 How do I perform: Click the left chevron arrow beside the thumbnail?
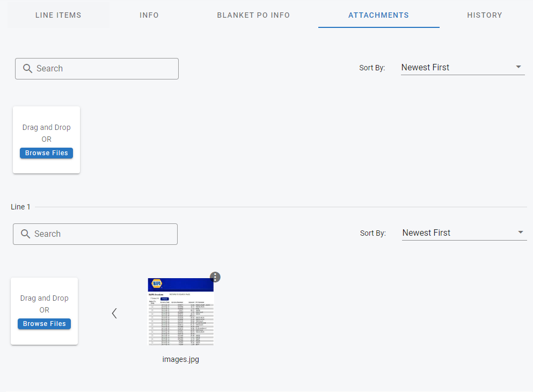click(114, 314)
